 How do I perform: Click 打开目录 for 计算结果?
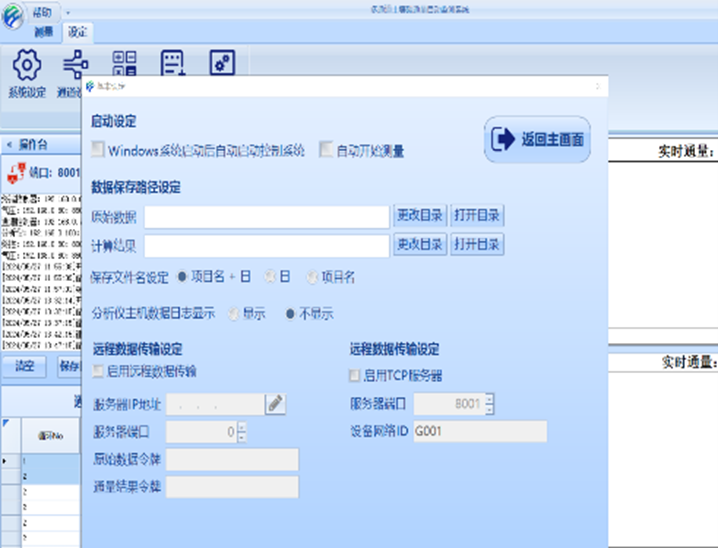point(477,244)
